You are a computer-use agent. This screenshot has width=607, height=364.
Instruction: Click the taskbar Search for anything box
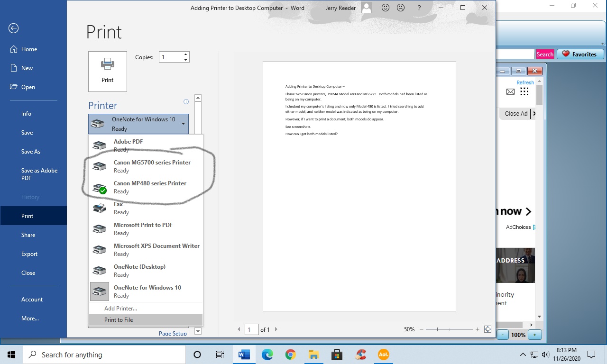click(104, 355)
